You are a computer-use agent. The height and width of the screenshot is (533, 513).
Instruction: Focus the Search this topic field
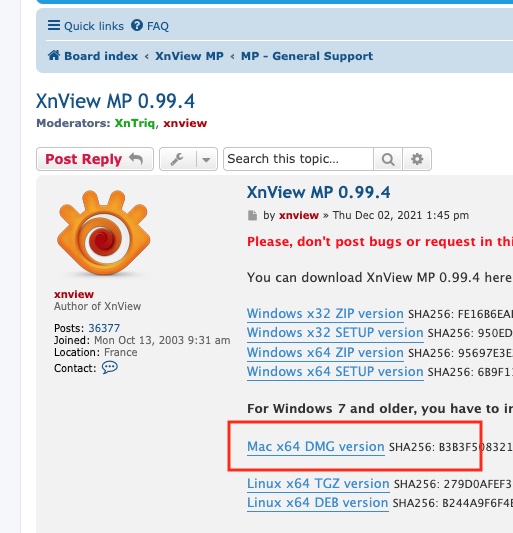click(298, 159)
